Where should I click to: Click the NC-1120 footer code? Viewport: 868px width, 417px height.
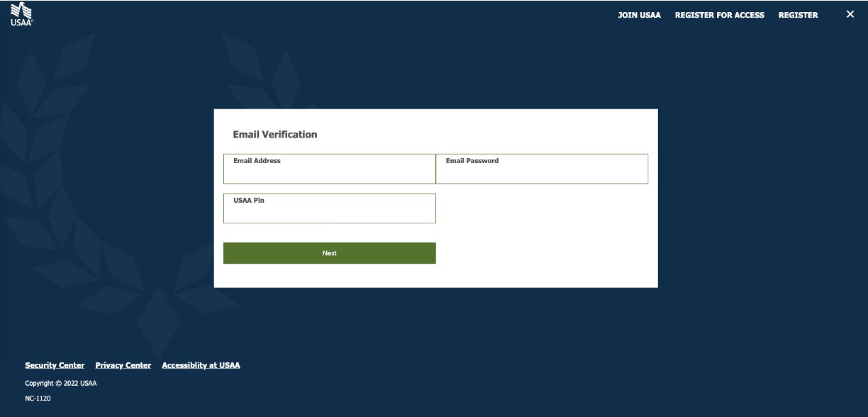[38, 399]
